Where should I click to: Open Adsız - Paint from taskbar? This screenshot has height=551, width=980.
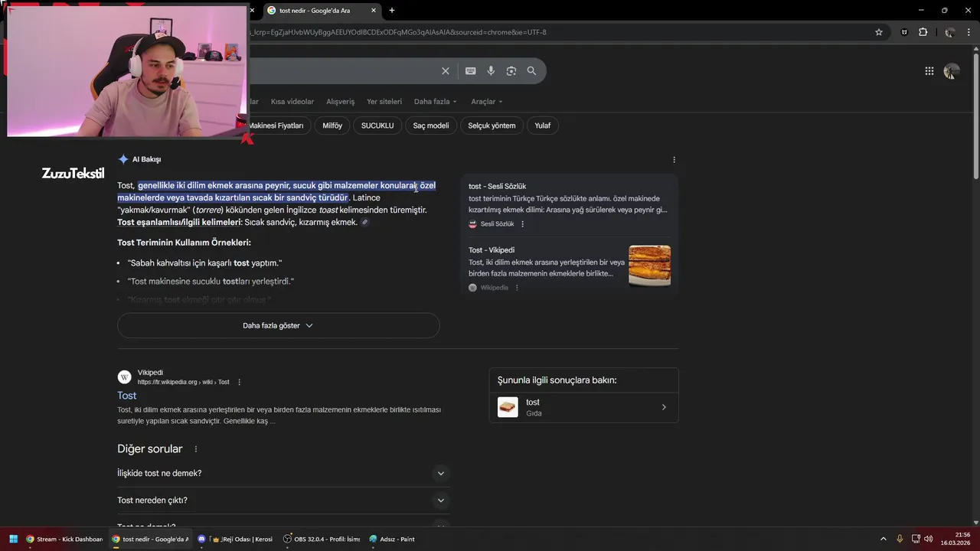[x=392, y=539]
